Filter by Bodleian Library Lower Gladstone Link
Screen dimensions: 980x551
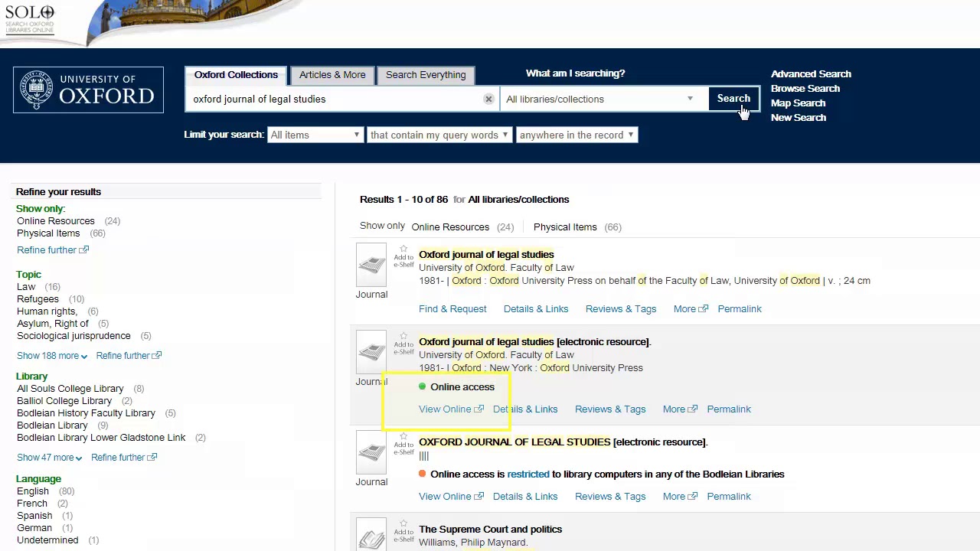pos(101,438)
